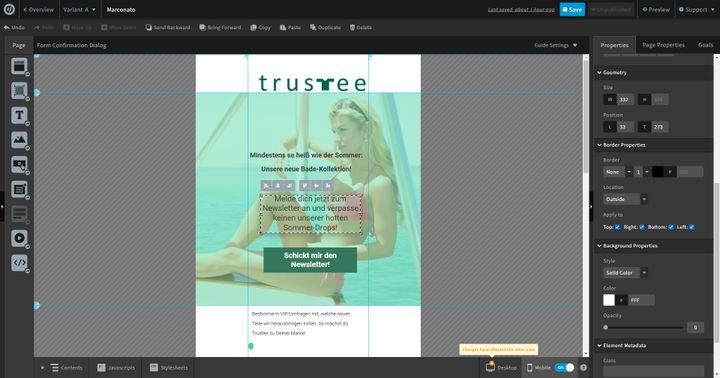Switch to the Page Properties tab
The height and width of the screenshot is (378, 720).
pyautogui.click(x=663, y=45)
